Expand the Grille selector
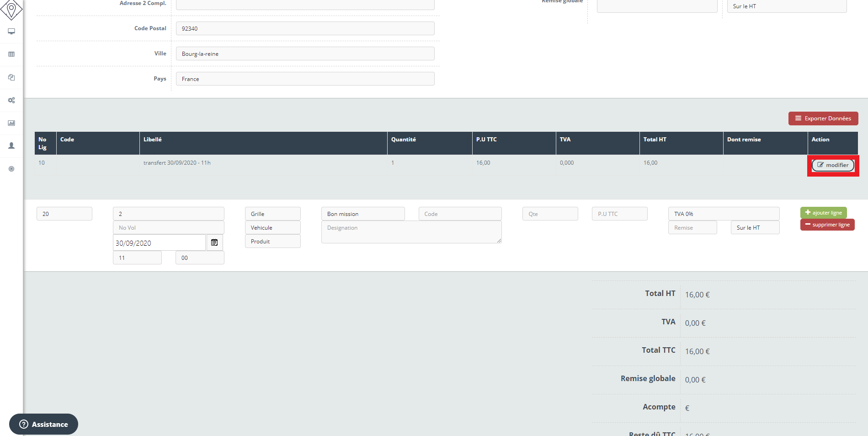 pos(272,214)
